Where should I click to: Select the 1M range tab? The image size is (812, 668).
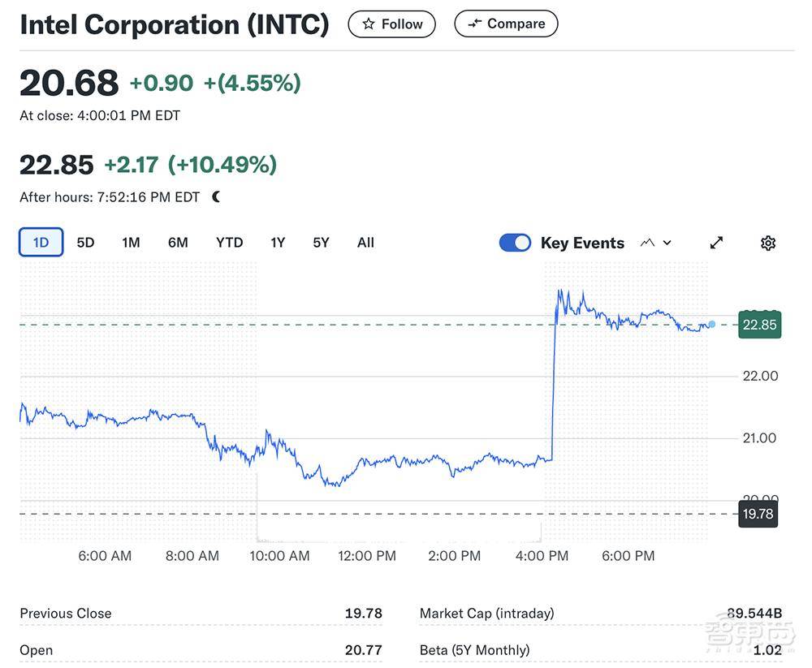point(131,243)
